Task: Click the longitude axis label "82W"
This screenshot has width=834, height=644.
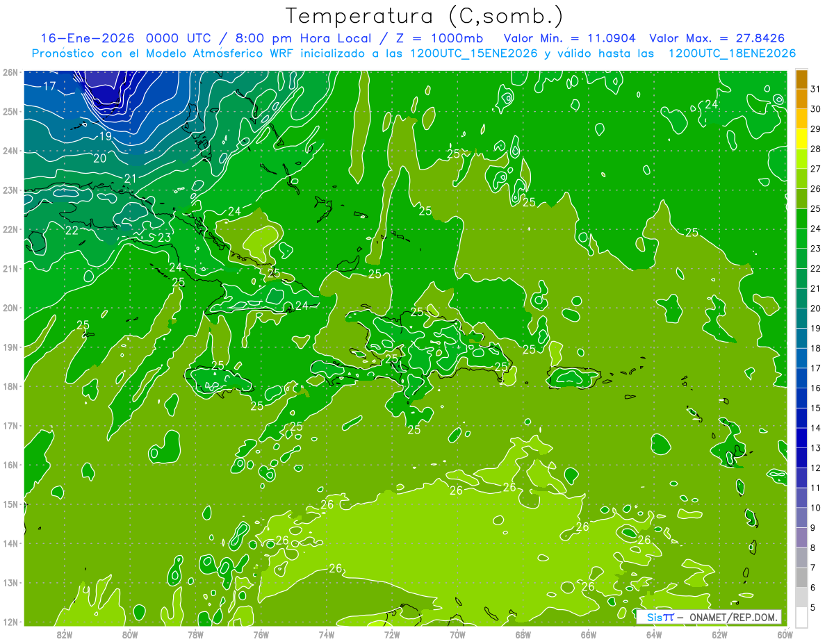Action: tap(65, 634)
